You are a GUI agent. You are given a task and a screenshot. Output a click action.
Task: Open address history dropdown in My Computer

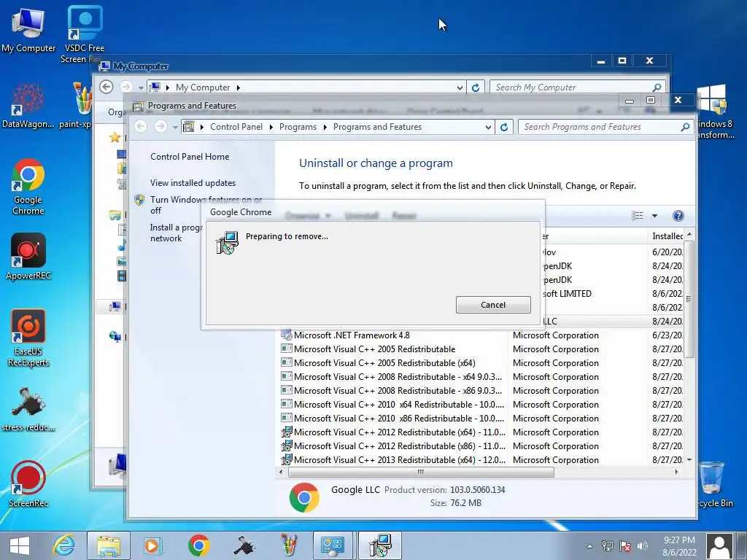click(x=460, y=87)
